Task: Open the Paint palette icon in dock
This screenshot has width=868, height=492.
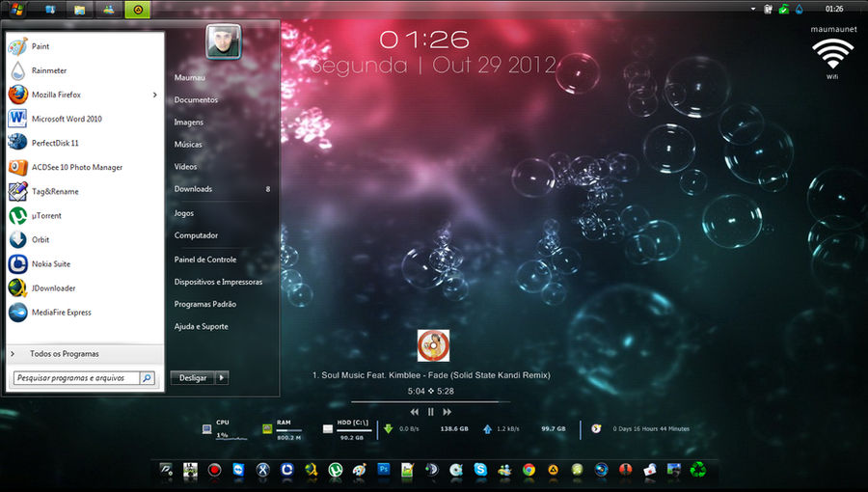Action: (x=360, y=470)
